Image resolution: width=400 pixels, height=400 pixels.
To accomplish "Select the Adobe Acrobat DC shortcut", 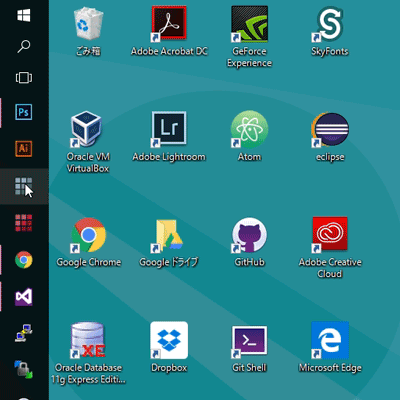I will pos(169,32).
